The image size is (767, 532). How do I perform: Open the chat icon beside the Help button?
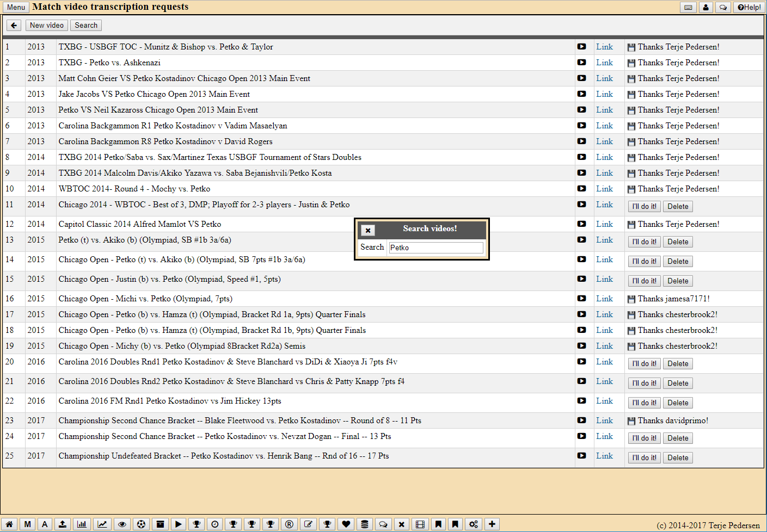pyautogui.click(x=723, y=7)
